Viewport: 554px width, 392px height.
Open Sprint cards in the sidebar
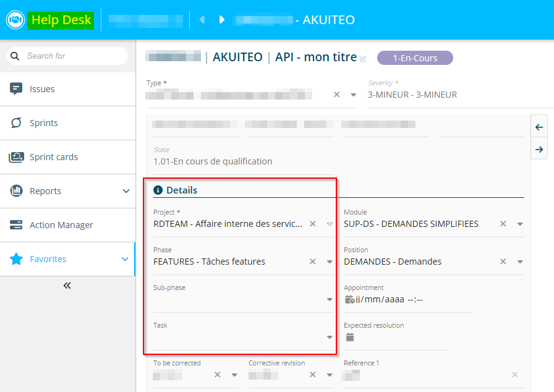53,157
